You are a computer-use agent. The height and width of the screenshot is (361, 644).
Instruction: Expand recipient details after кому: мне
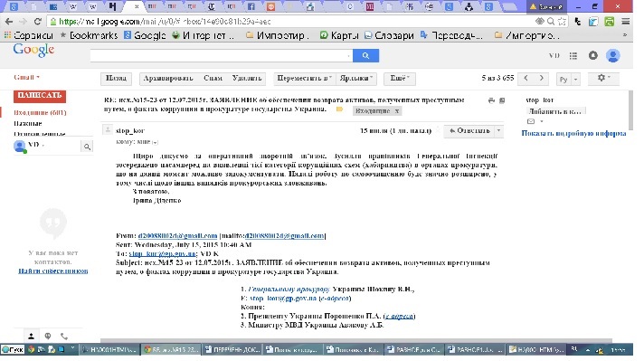click(x=155, y=142)
